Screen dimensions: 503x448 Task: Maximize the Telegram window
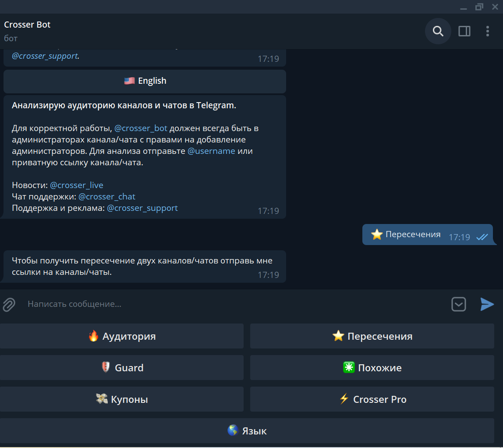(x=479, y=7)
